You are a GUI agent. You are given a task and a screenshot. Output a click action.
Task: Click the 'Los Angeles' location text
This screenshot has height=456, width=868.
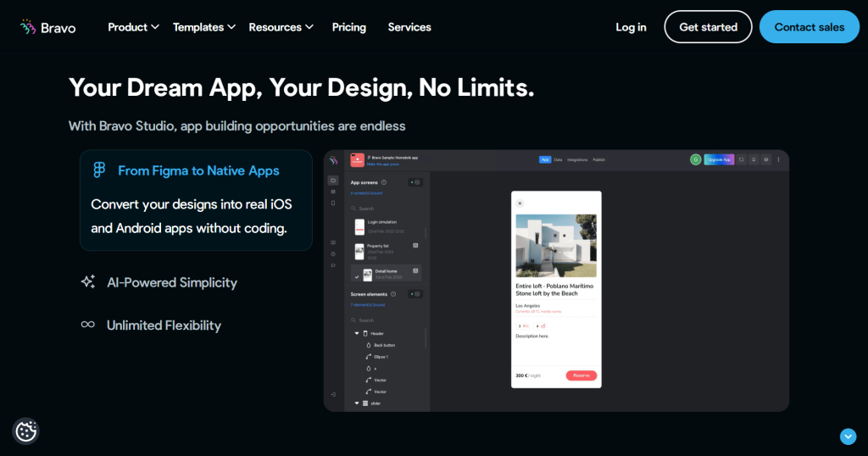click(x=527, y=305)
